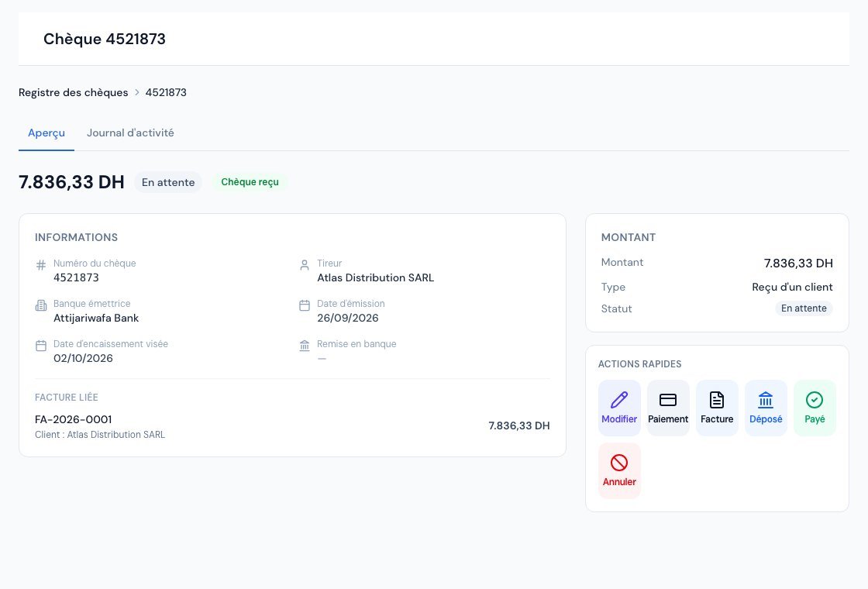Click the Chèque reçu badge
Screen dimensions: 868x589
(250, 182)
